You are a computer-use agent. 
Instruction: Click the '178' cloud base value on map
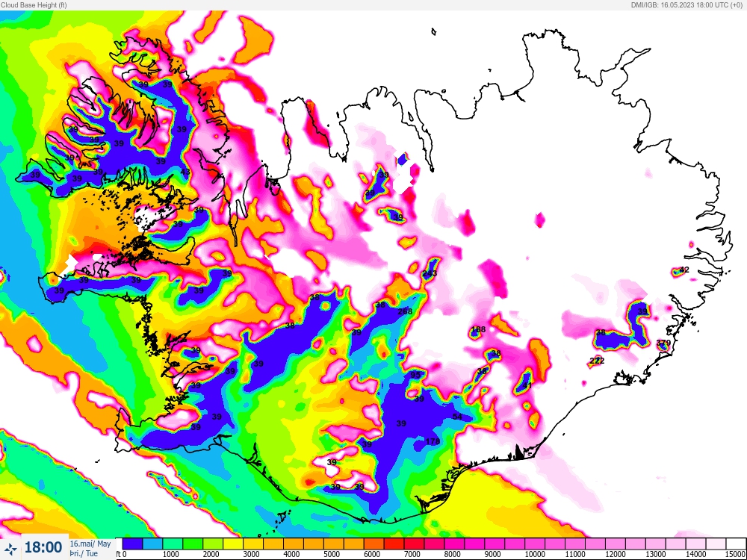pyautogui.click(x=433, y=441)
